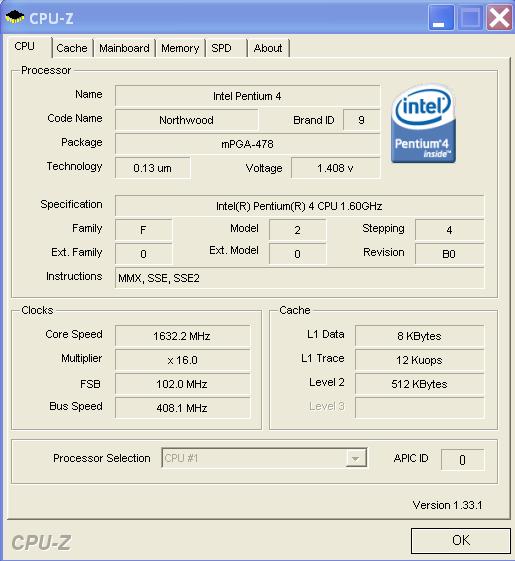The width and height of the screenshot is (515, 561).
Task: Click the empty Level 3 cache field
Action: (x=419, y=408)
